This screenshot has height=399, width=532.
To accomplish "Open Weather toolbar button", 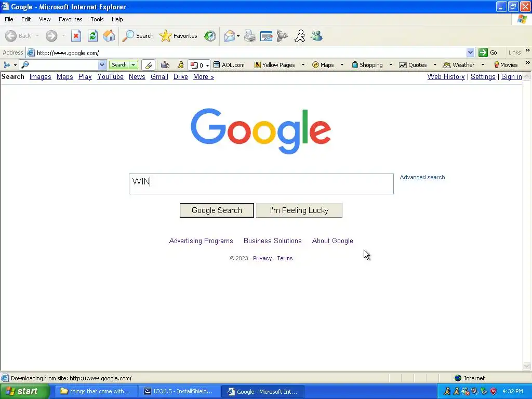I will click(x=458, y=65).
